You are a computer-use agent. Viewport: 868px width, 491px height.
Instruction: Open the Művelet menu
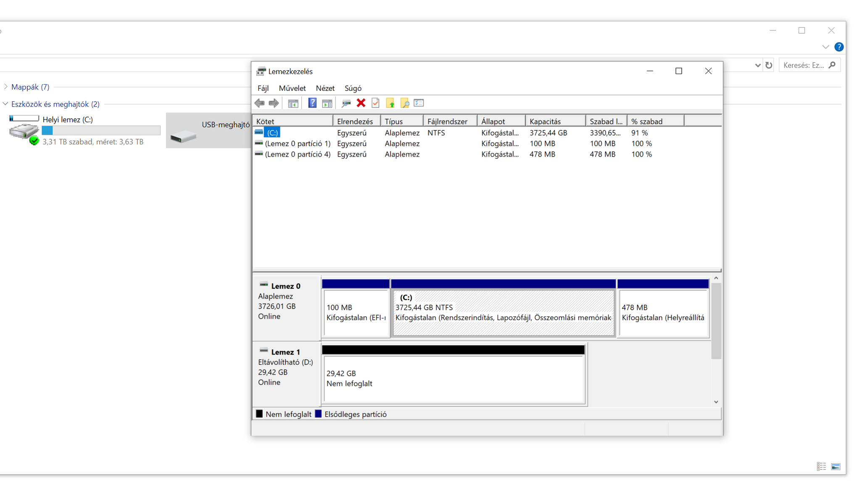click(292, 88)
